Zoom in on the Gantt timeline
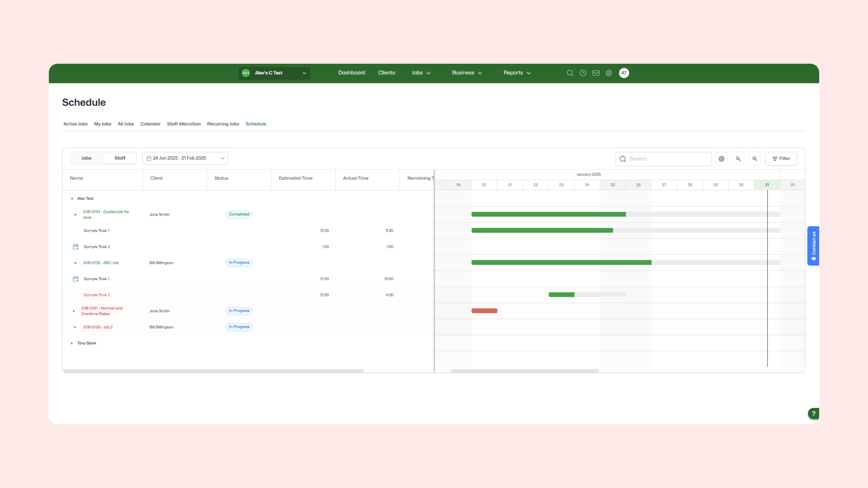The height and width of the screenshot is (488, 868). click(x=755, y=159)
